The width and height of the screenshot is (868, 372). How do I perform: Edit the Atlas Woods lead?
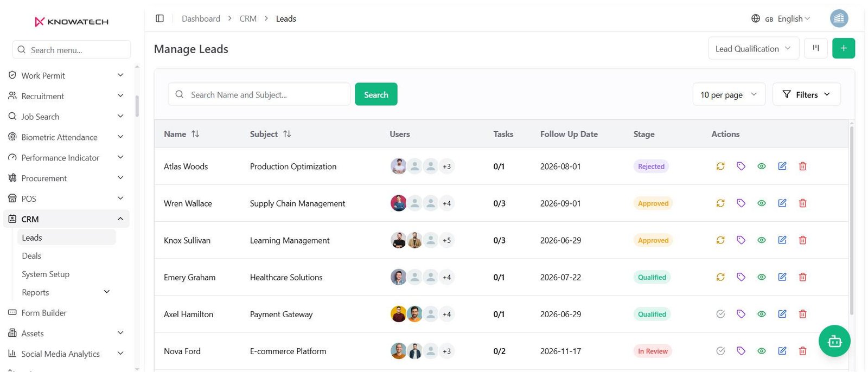(x=782, y=166)
